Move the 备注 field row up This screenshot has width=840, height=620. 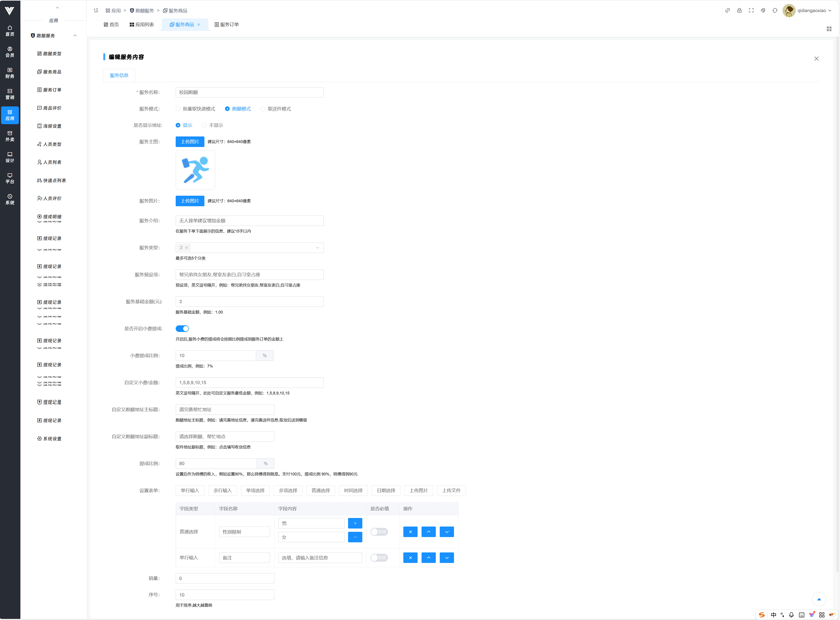428,558
